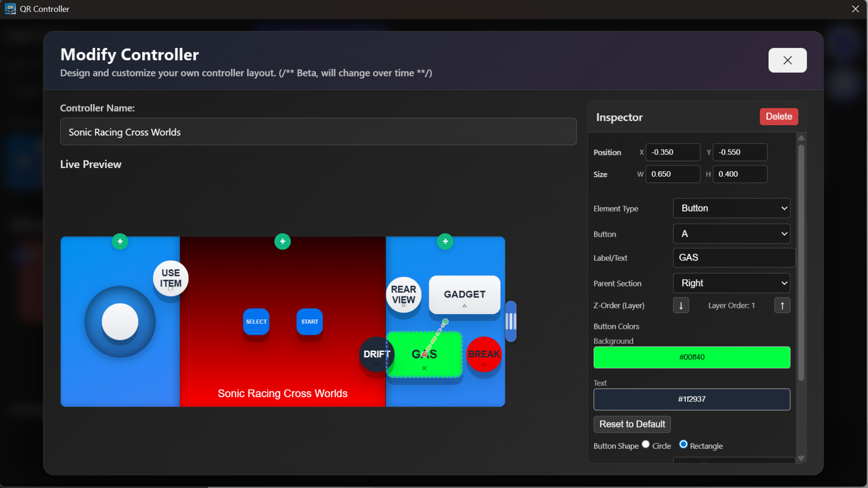Click the down arrow to lower Z-Order layer
The width and height of the screenshot is (868, 488).
681,305
